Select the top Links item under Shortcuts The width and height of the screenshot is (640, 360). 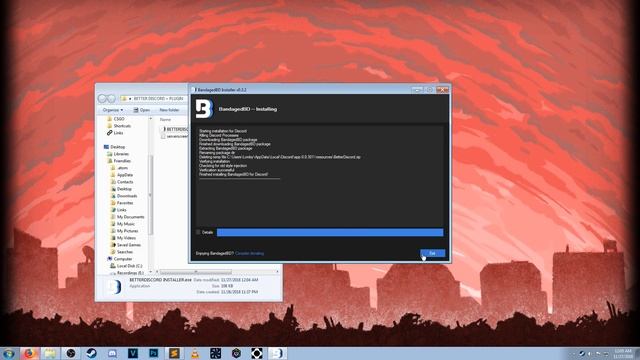pyautogui.click(x=118, y=133)
